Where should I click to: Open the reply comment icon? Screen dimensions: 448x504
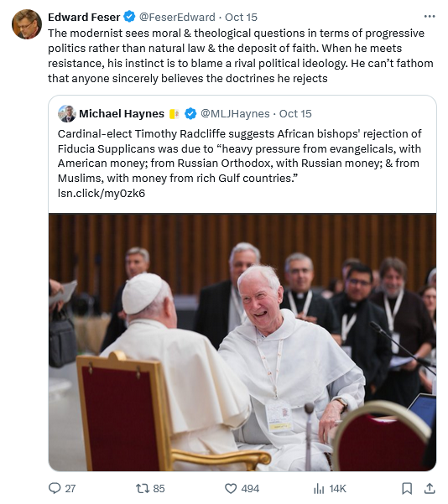pos(55,488)
